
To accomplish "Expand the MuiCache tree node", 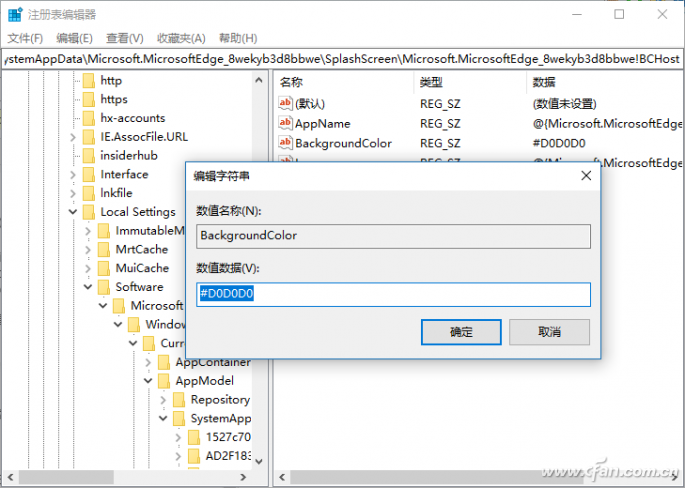I will tap(88, 269).
